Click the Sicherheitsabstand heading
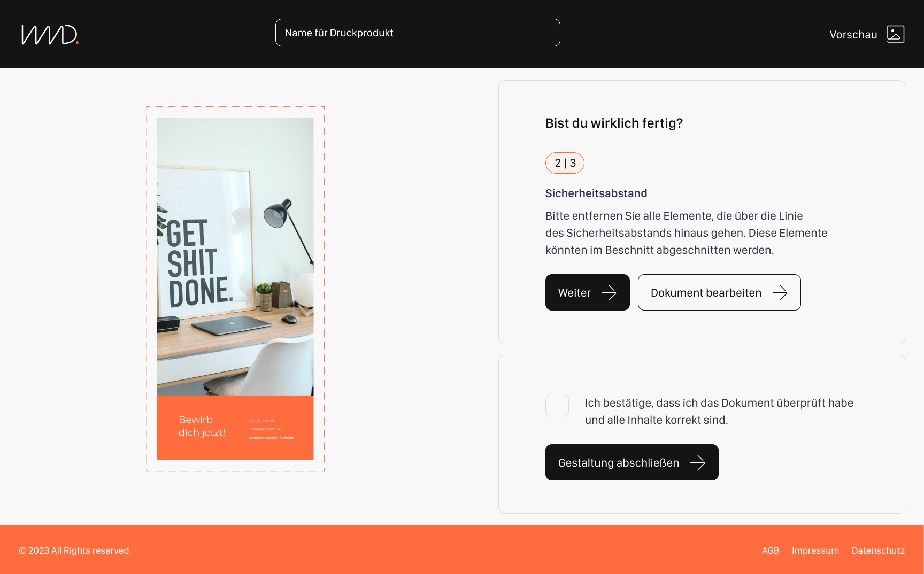This screenshot has width=924, height=574. [x=596, y=193]
